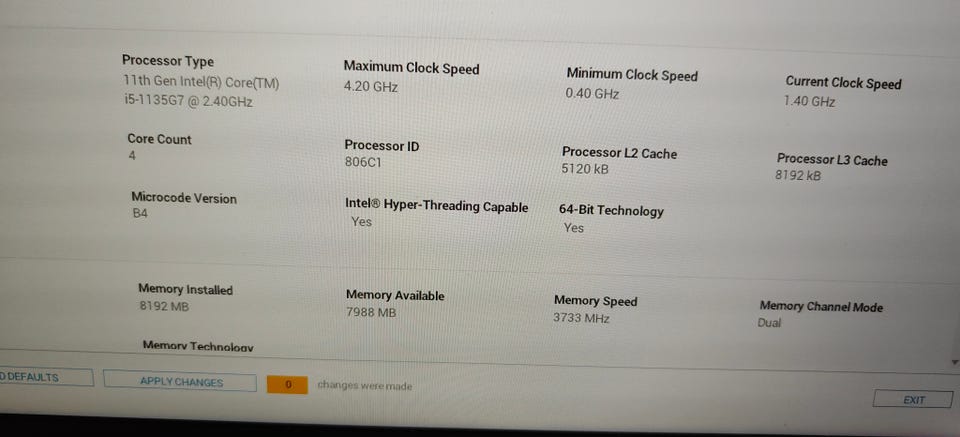Click the Core Count label

(159, 139)
